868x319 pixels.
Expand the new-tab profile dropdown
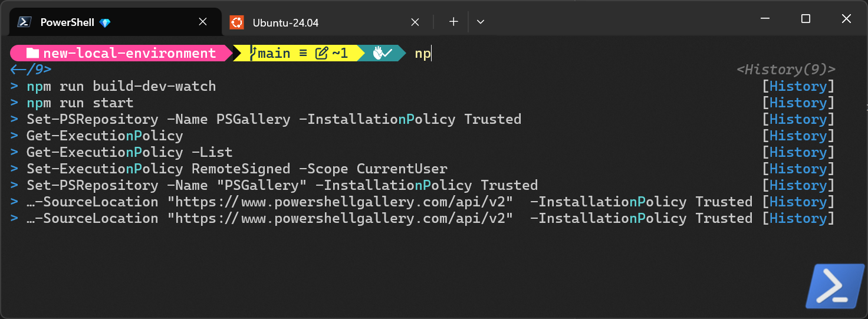[x=481, y=22]
